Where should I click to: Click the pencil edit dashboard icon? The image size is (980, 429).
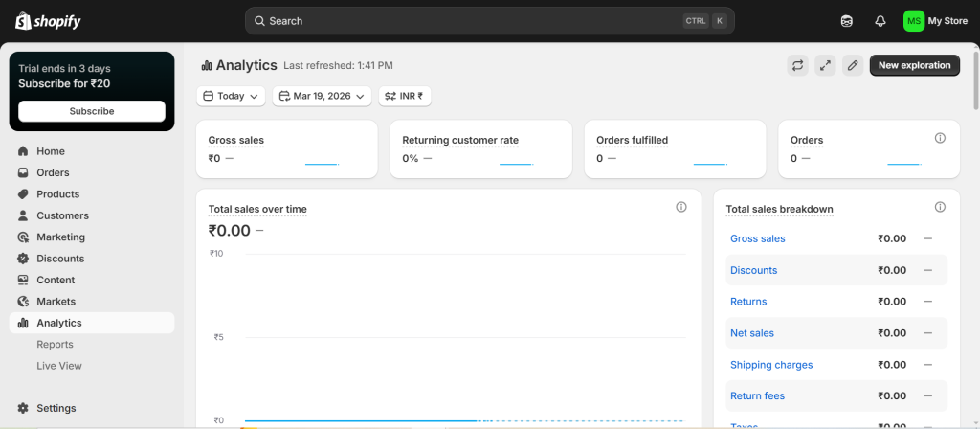click(853, 65)
